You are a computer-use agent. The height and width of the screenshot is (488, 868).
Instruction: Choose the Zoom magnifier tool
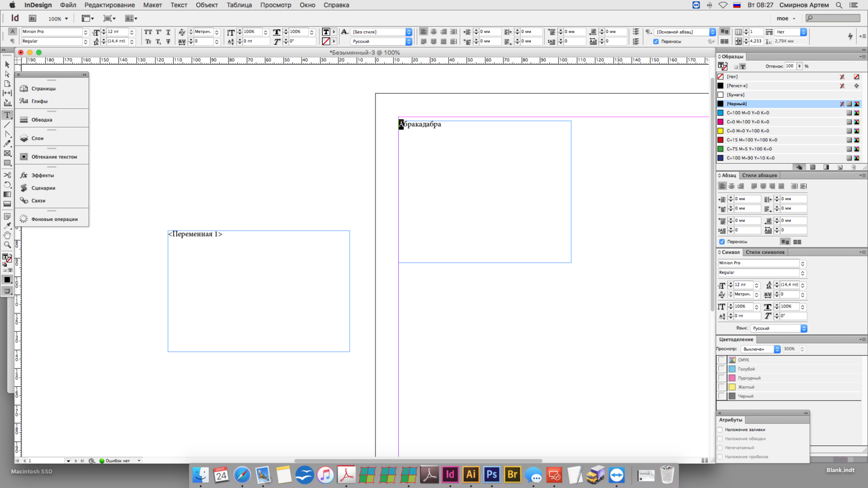[x=8, y=245]
